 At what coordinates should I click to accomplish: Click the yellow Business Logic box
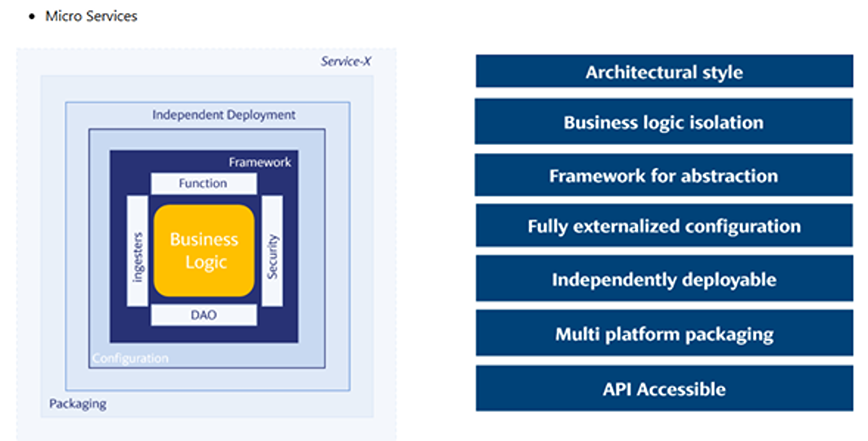[204, 251]
